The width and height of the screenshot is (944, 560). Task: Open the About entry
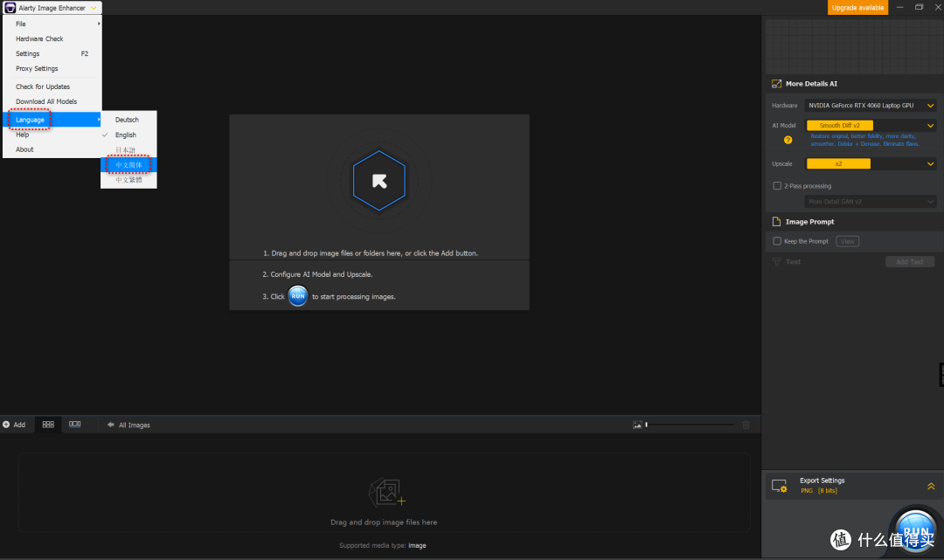(52, 149)
